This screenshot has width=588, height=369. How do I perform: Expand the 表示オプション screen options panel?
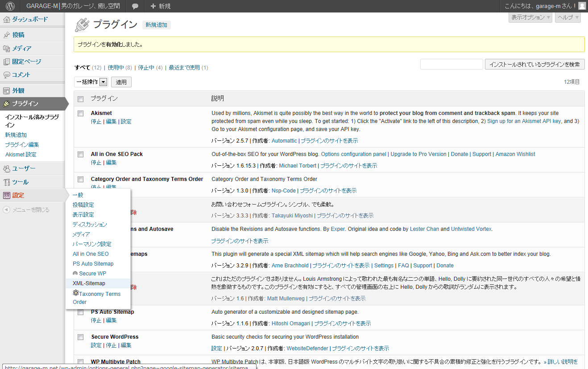pos(530,17)
